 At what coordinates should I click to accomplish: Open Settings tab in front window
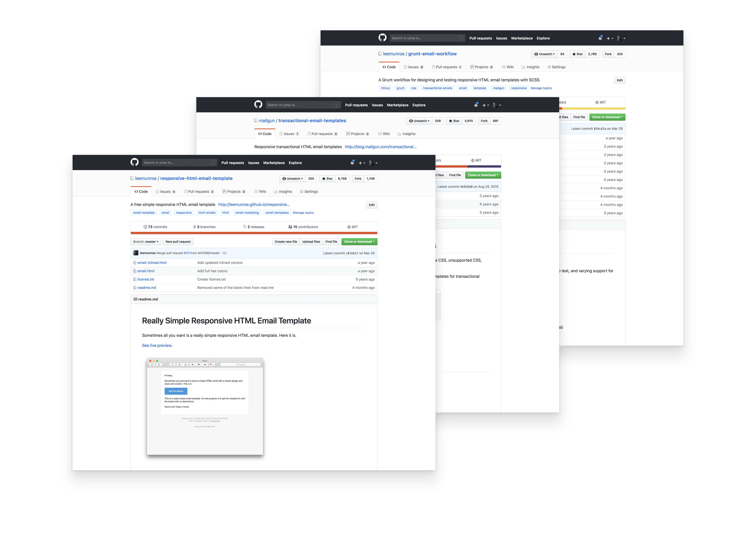tap(309, 191)
